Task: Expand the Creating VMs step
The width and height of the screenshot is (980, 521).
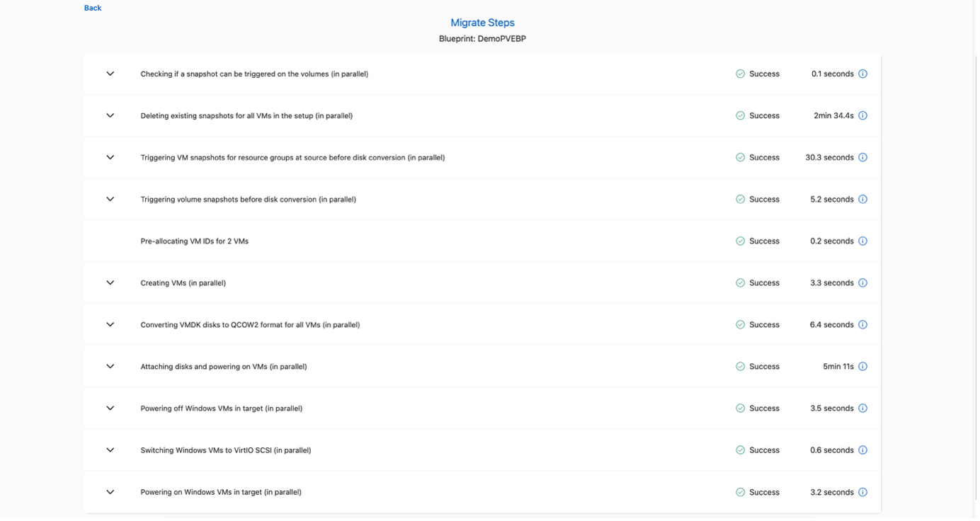Action: point(110,283)
